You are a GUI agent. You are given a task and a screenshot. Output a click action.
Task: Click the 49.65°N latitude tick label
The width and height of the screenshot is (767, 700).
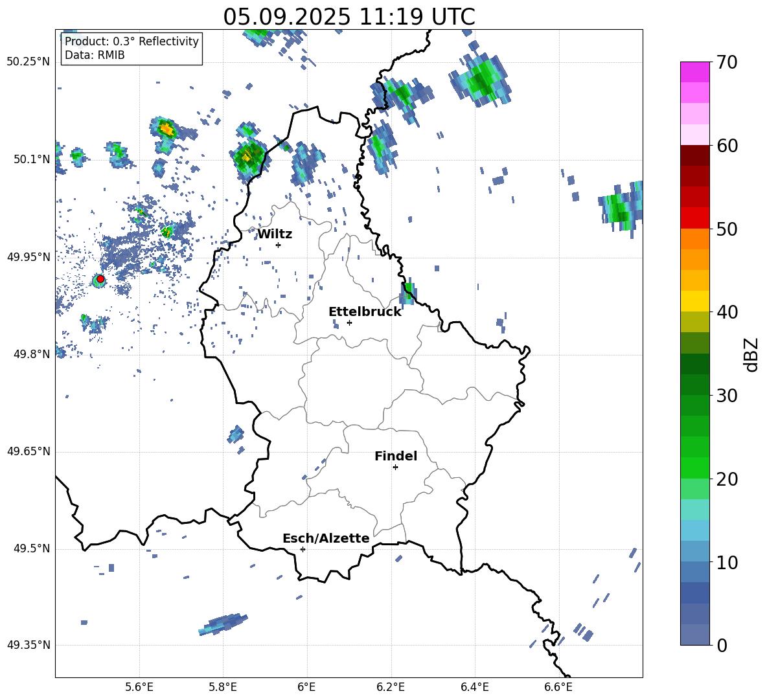pos(29,451)
